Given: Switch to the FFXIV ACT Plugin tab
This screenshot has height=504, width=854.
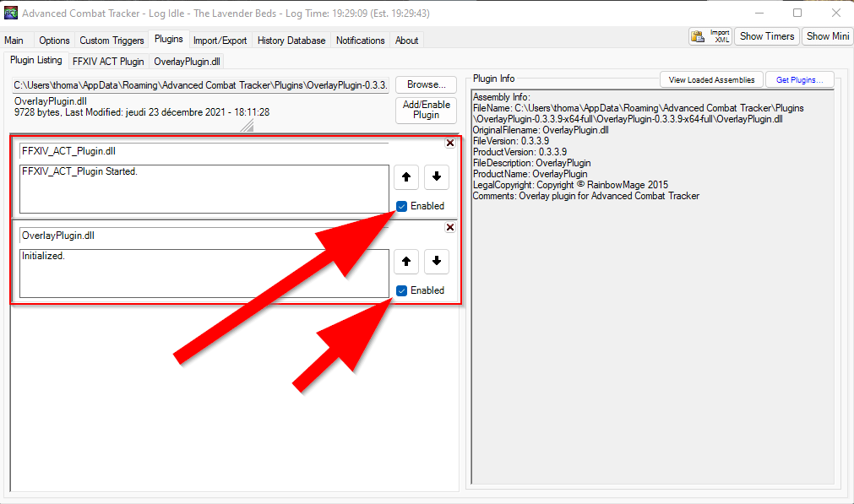Looking at the screenshot, I should click(107, 61).
